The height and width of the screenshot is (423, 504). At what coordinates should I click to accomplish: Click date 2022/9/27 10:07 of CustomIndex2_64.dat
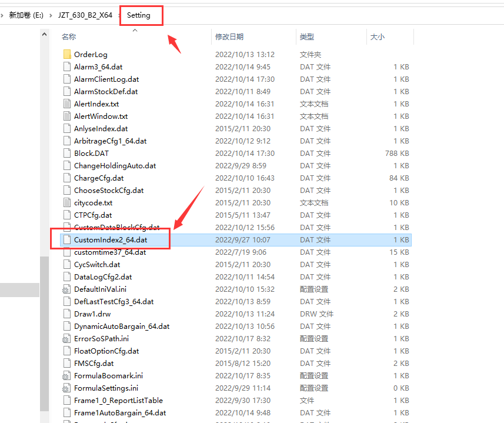(243, 240)
